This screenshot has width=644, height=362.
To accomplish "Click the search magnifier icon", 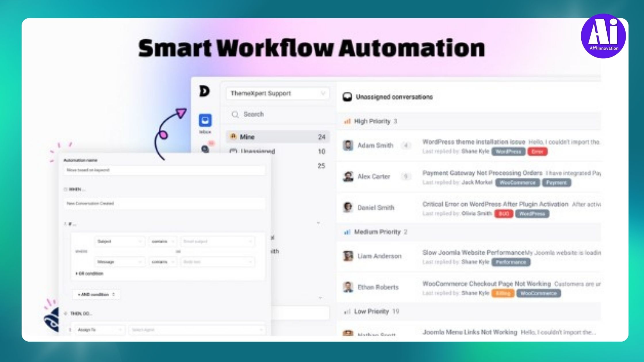I will (x=235, y=114).
